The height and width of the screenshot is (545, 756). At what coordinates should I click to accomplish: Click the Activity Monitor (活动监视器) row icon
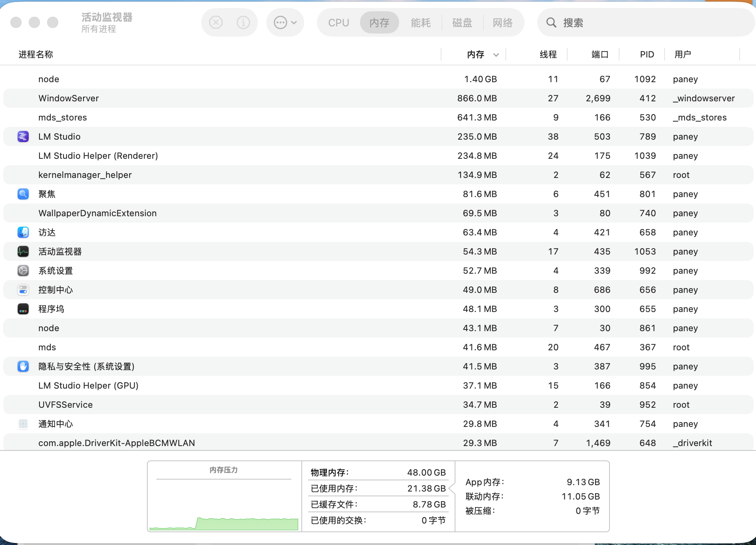click(23, 251)
